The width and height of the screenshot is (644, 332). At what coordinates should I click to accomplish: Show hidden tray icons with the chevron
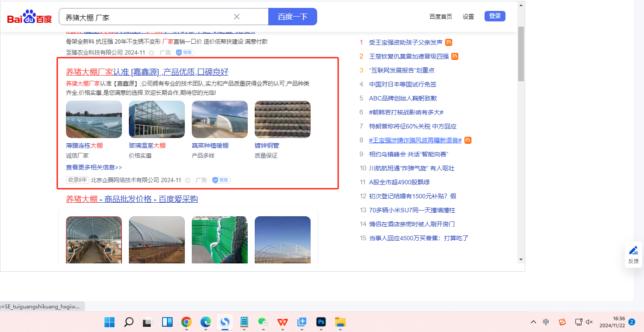click(533, 322)
